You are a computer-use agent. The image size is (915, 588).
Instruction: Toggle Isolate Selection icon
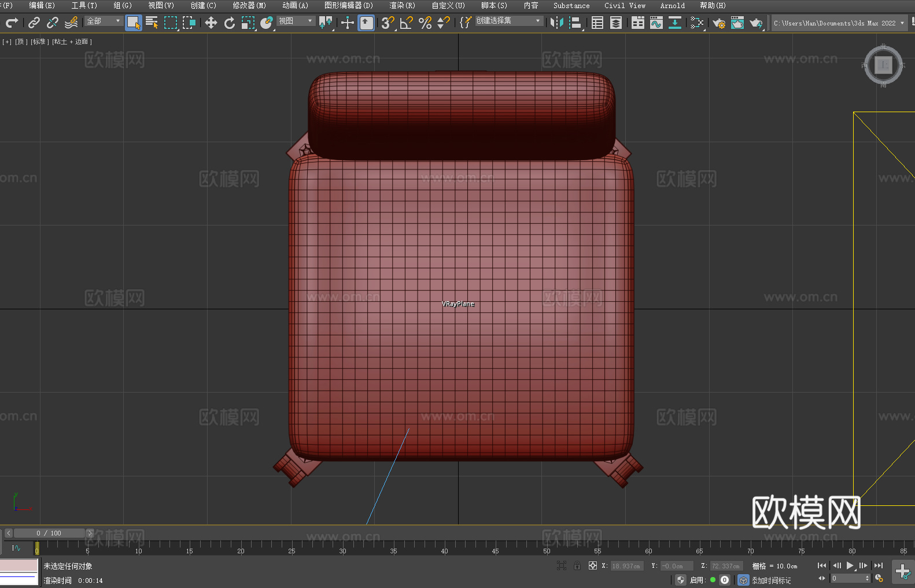tap(562, 565)
